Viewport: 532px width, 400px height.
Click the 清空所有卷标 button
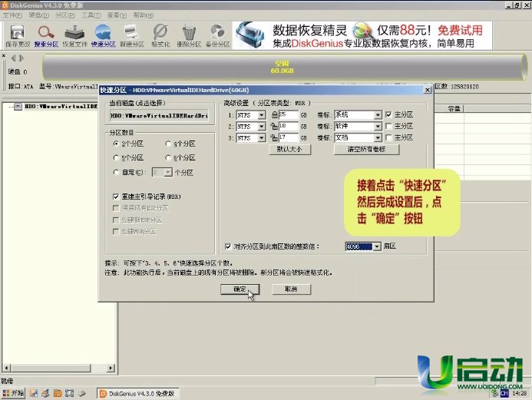366,149
